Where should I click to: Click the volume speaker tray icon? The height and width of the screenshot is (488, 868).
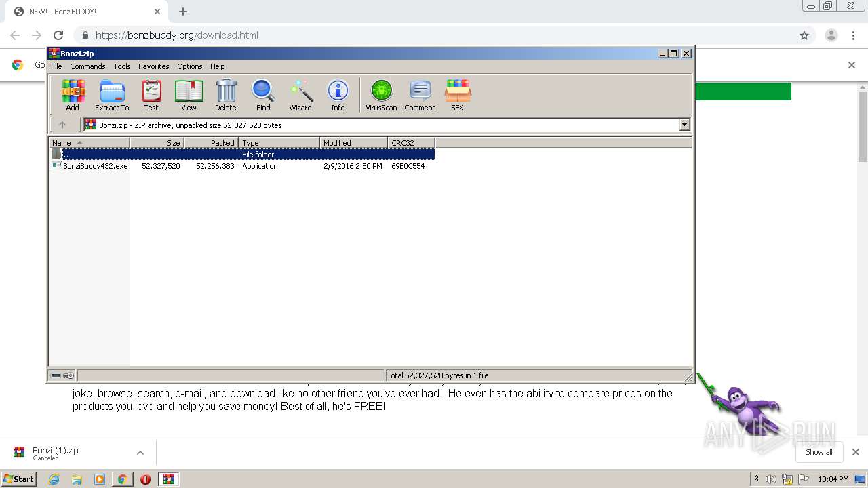[x=771, y=479]
